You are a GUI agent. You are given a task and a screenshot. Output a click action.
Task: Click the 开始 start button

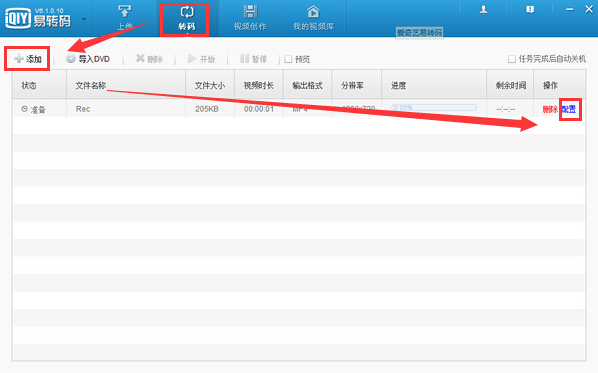201,59
